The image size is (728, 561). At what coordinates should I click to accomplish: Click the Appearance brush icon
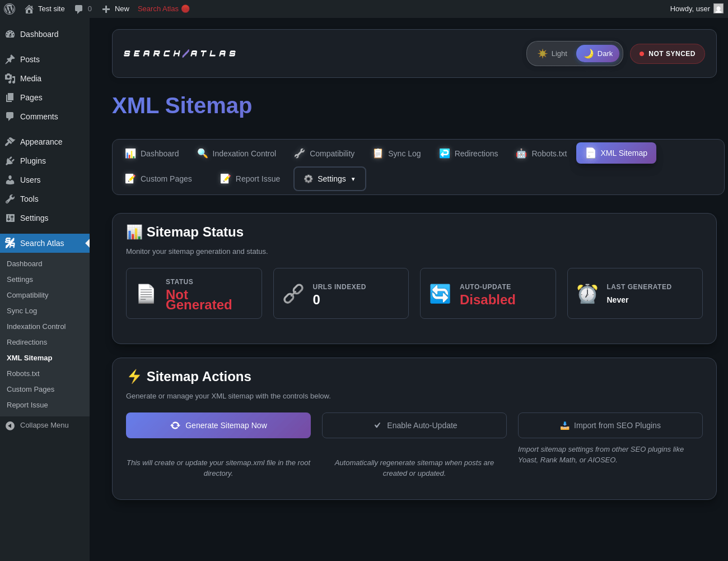click(x=10, y=142)
